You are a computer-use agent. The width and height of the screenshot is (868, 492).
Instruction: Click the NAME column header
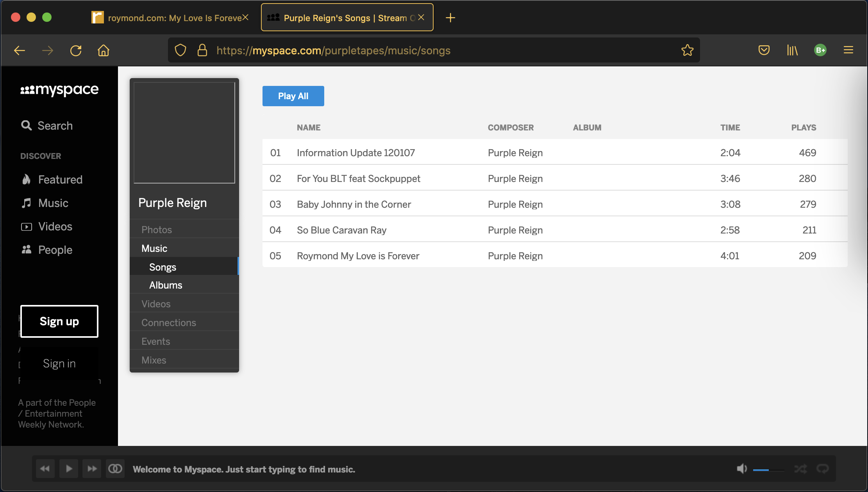[x=309, y=128]
